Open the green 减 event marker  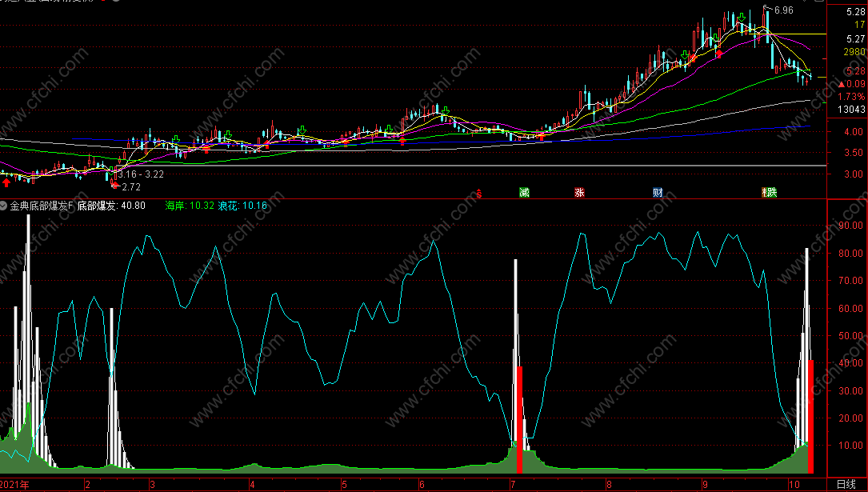click(524, 193)
